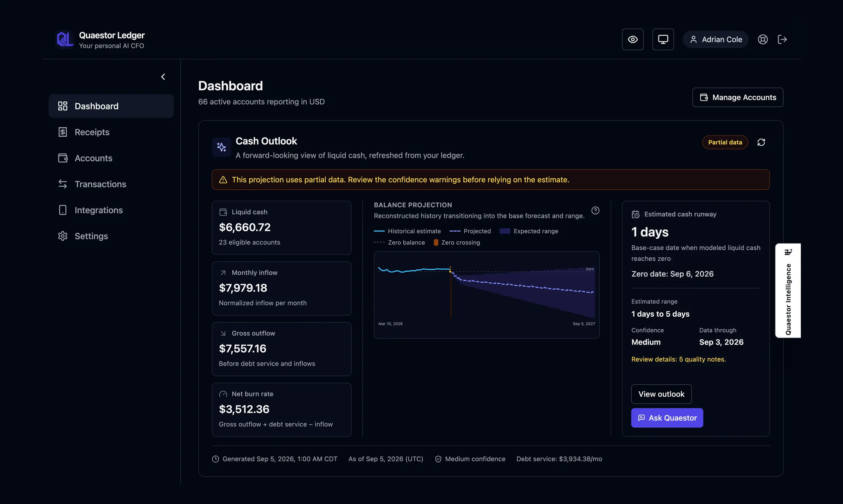The height and width of the screenshot is (504, 843).
Task: Click the View outlook button
Action: [661, 394]
